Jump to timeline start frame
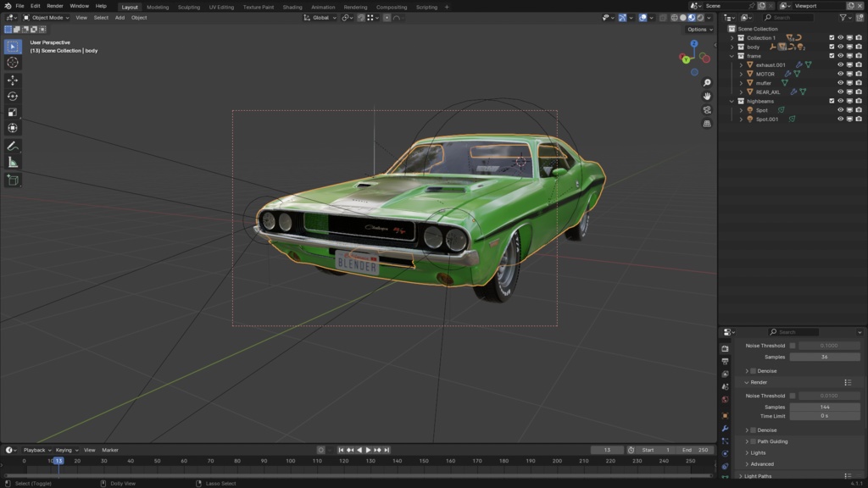 coord(341,451)
